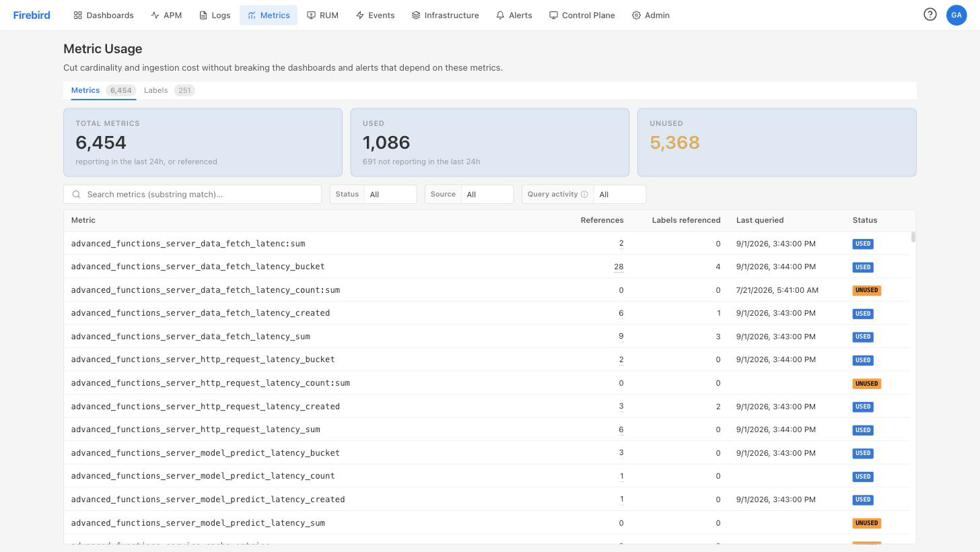Open the GA user avatar menu

956,15
